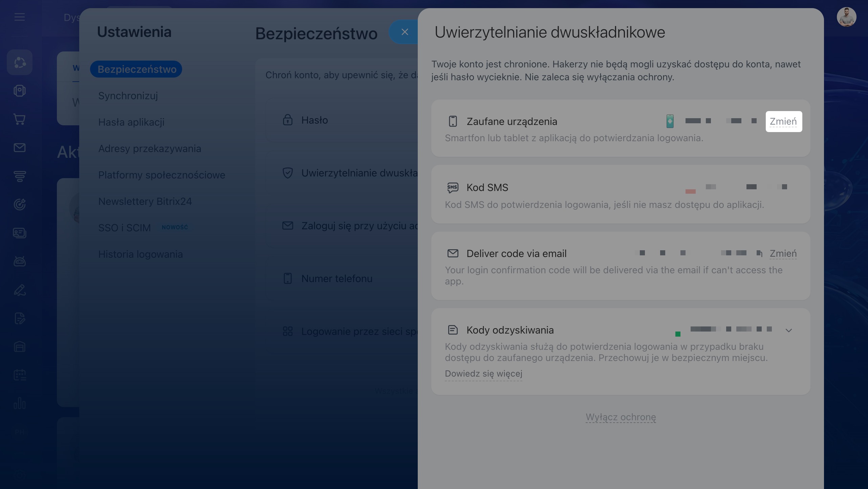Click Zmień for Deliver code via email

pos(783,253)
